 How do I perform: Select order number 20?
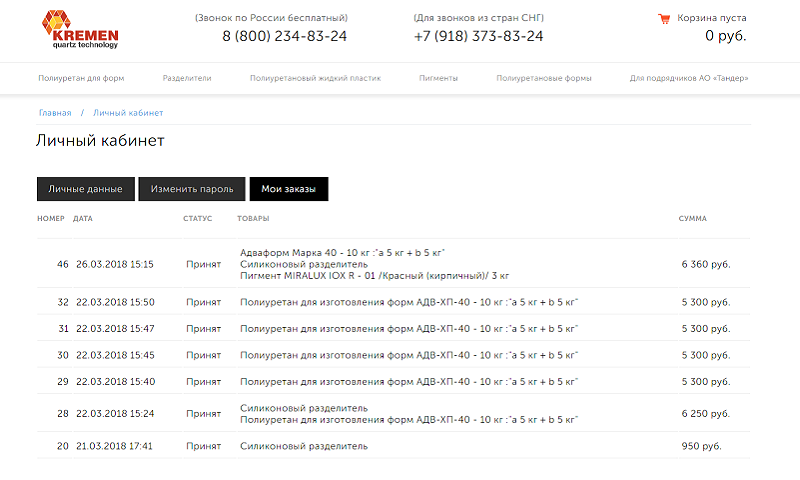tap(63, 446)
